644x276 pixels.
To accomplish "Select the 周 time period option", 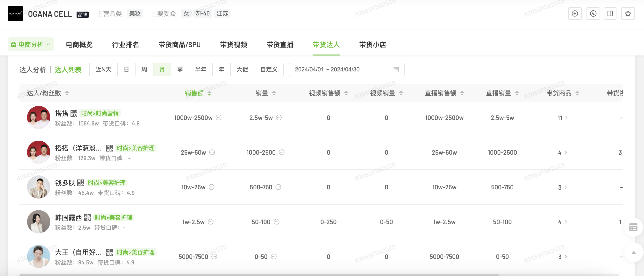I will pyautogui.click(x=144, y=69).
